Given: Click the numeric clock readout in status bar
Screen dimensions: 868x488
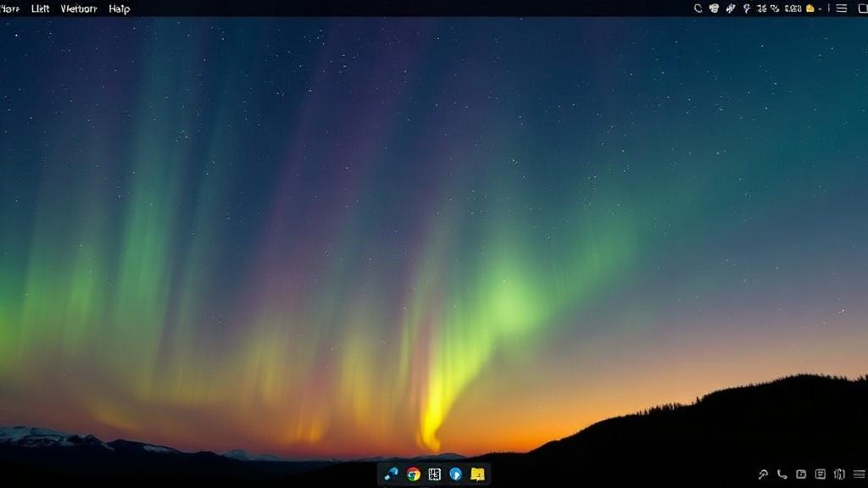Looking at the screenshot, I should tap(793, 8).
